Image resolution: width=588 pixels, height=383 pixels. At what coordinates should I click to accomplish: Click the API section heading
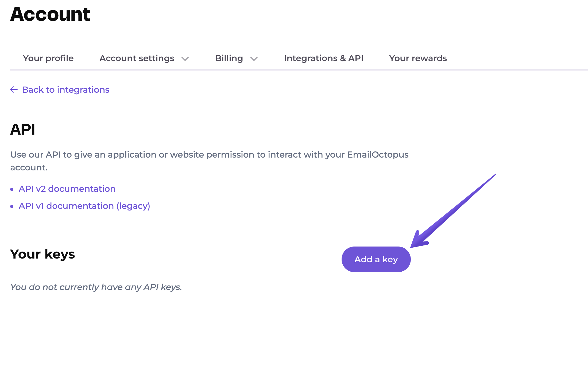pos(22,130)
